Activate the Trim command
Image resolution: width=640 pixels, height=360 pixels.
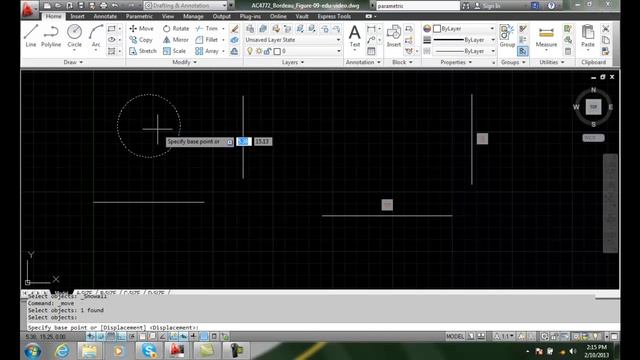tap(207, 29)
